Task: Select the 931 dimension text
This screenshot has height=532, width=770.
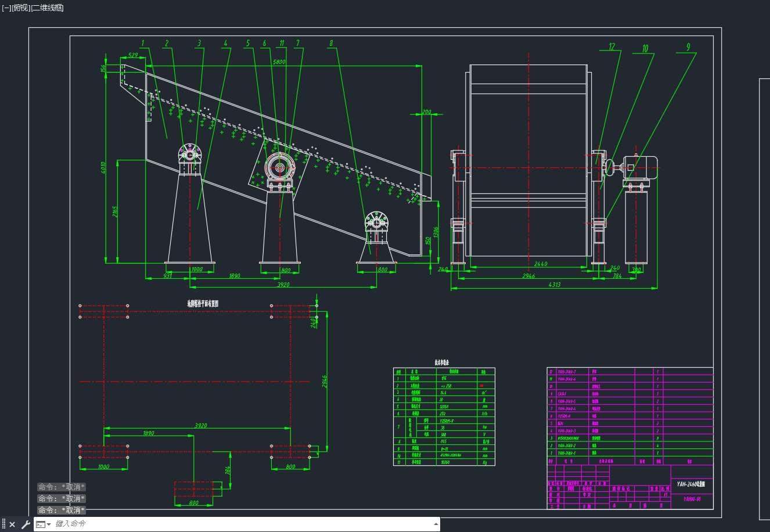Action: coord(167,276)
